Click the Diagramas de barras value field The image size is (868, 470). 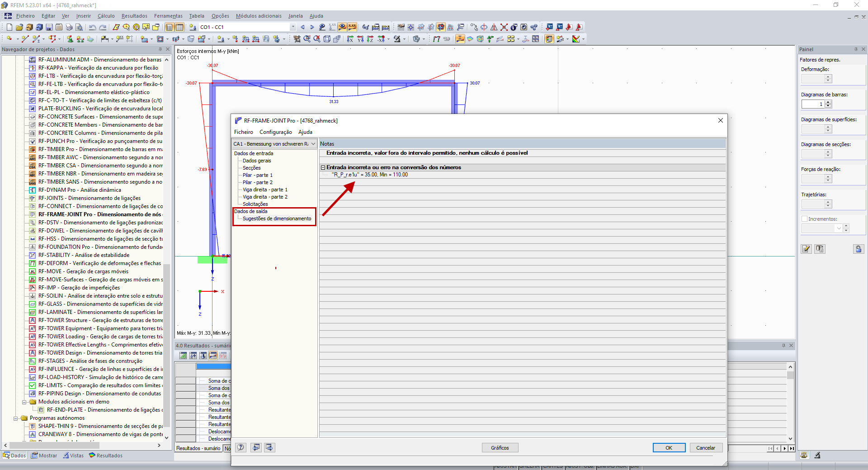(x=813, y=104)
